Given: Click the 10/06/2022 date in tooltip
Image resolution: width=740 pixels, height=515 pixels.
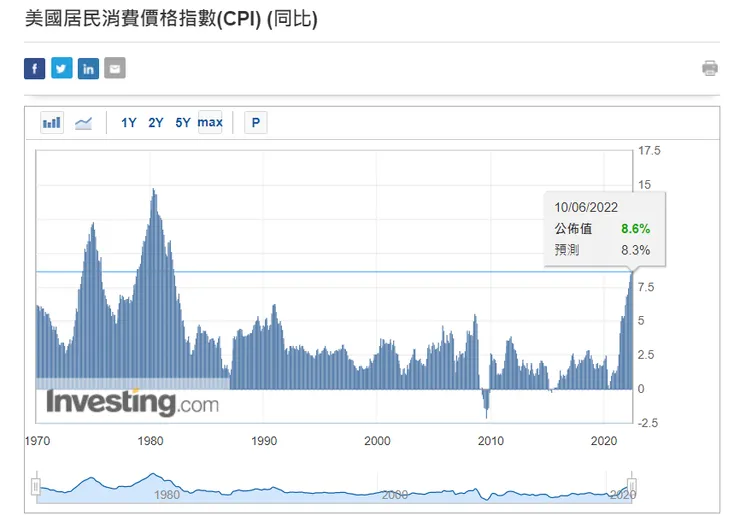Looking at the screenshot, I should 586,208.
